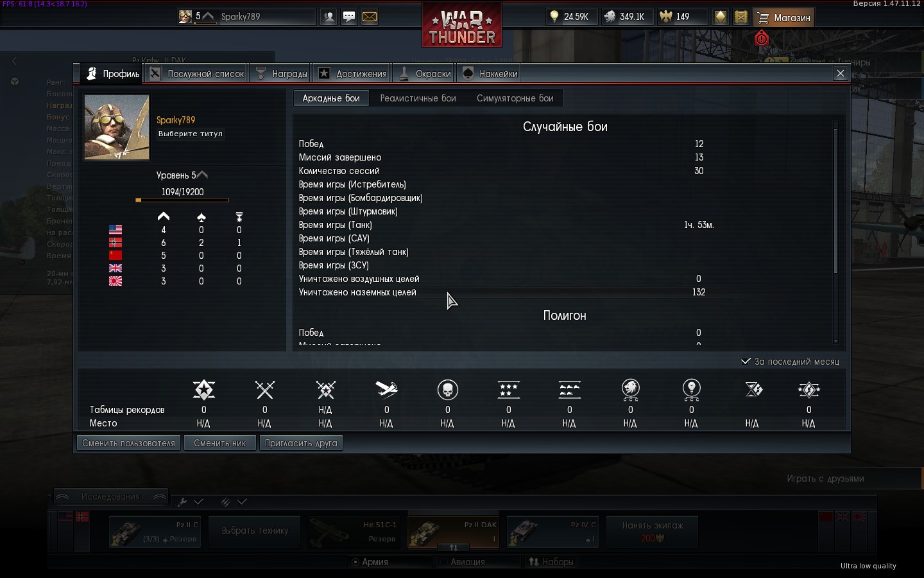Click the level experience progress bar
This screenshot has height=578, width=924.
[182, 200]
